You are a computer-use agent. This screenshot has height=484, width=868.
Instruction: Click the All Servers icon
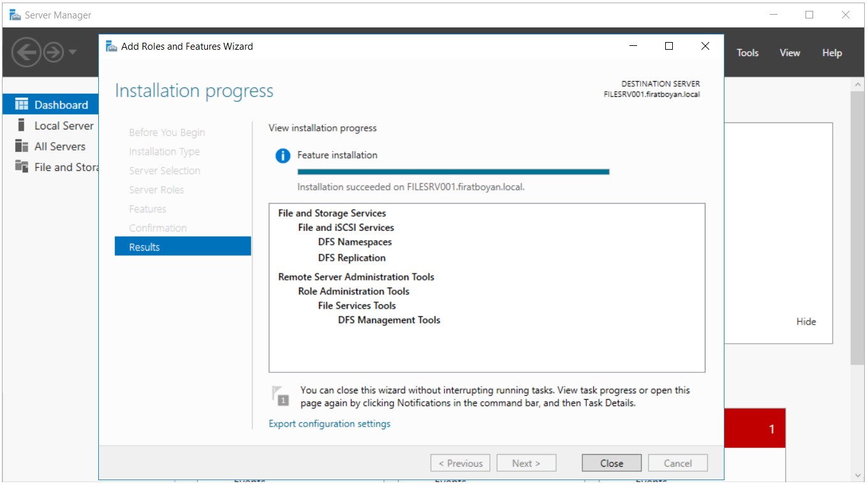click(x=22, y=146)
